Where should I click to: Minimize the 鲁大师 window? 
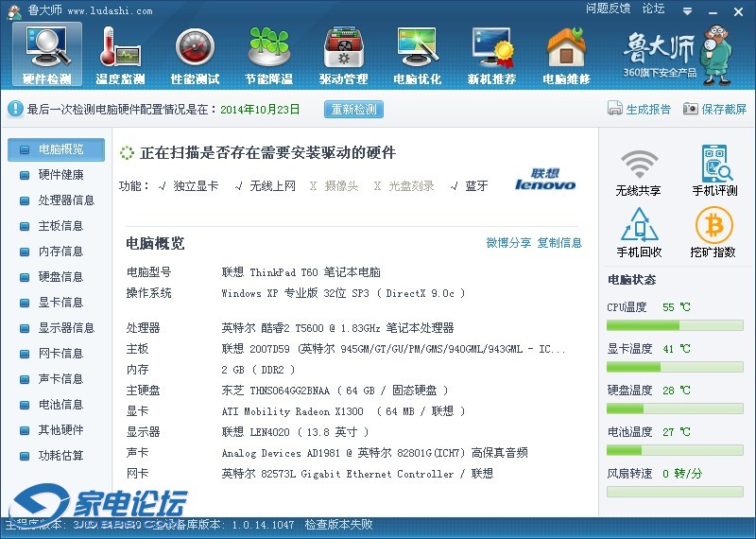point(713,11)
